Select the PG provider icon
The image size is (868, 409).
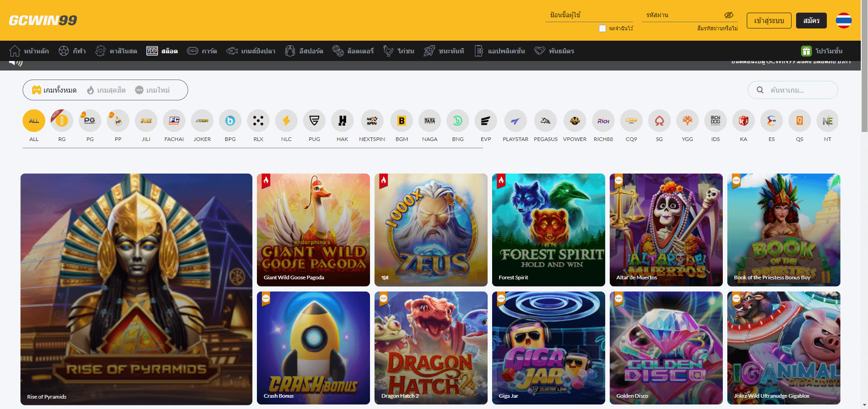point(90,121)
